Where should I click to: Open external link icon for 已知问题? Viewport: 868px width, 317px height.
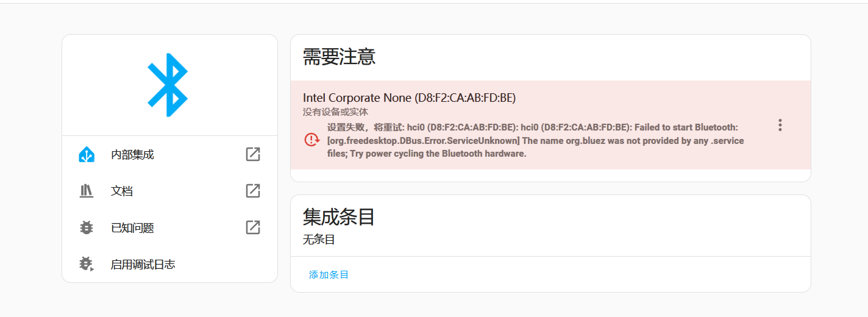click(253, 228)
